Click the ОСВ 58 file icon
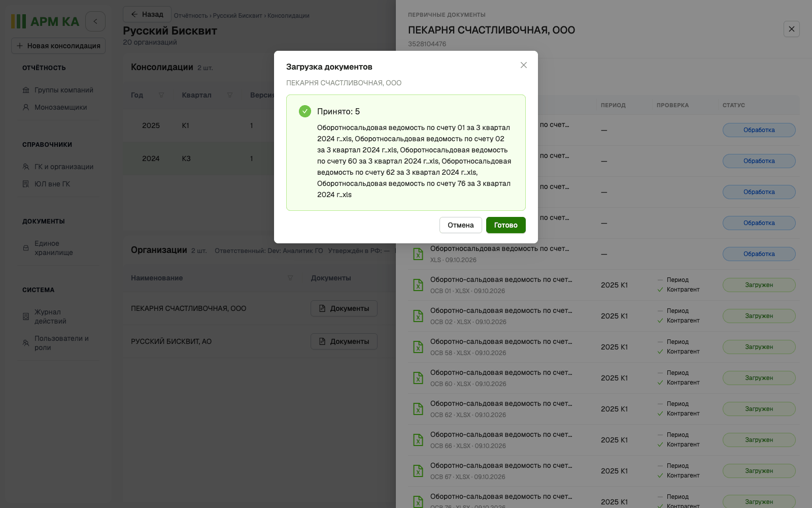Image resolution: width=812 pixels, height=508 pixels. coord(418,347)
